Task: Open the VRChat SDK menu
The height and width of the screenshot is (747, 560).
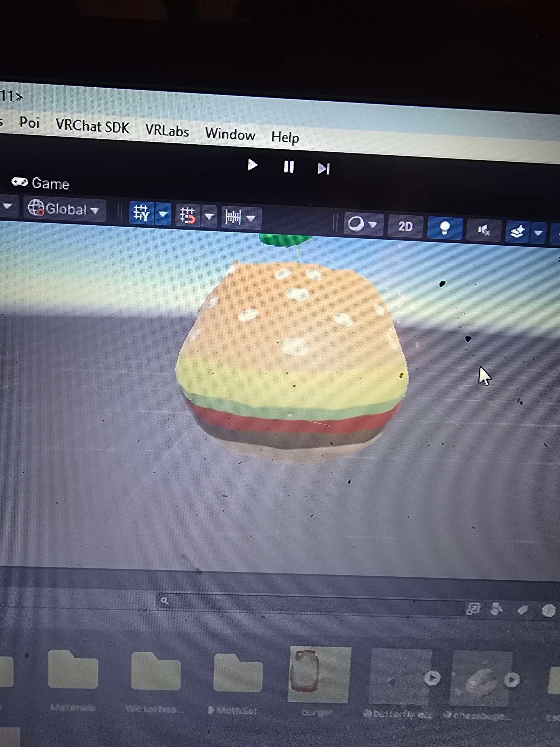Action: point(92,126)
